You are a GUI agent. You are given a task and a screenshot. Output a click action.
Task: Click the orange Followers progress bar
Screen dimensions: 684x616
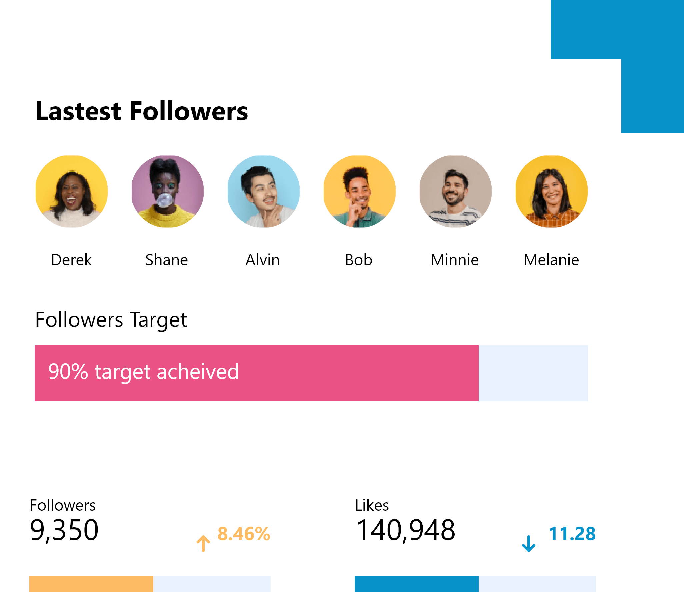pyautogui.click(x=91, y=584)
